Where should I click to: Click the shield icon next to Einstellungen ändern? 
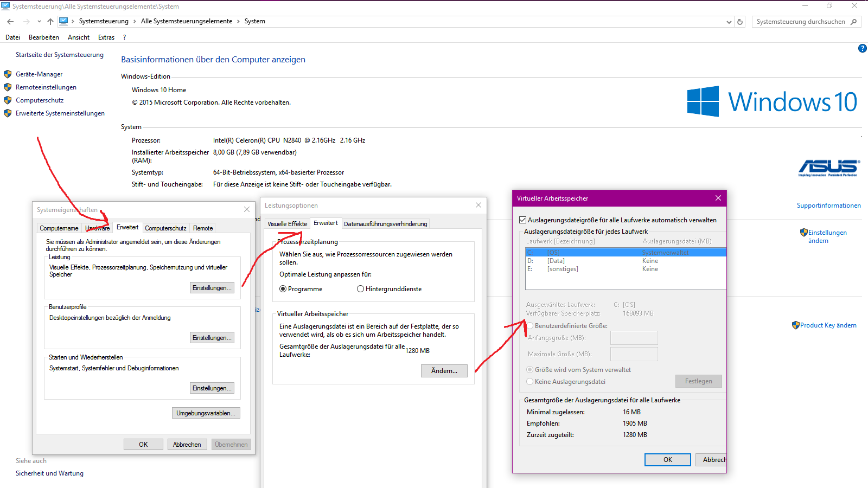804,233
